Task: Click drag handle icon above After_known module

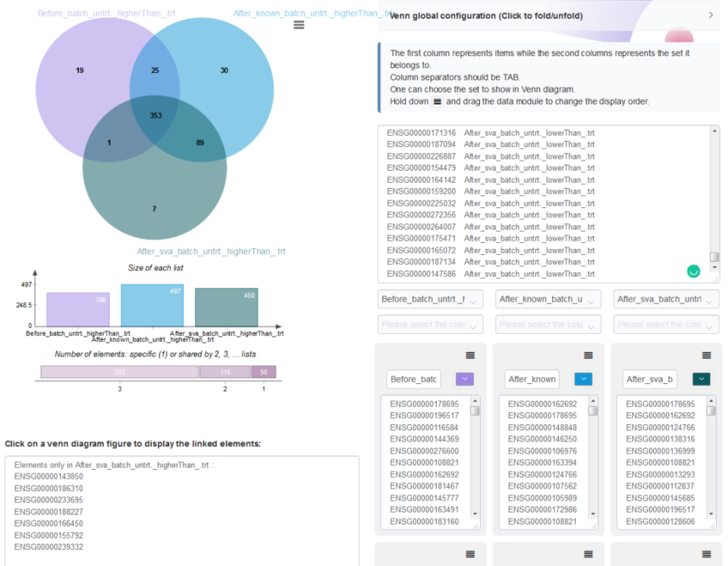Action: (x=588, y=356)
